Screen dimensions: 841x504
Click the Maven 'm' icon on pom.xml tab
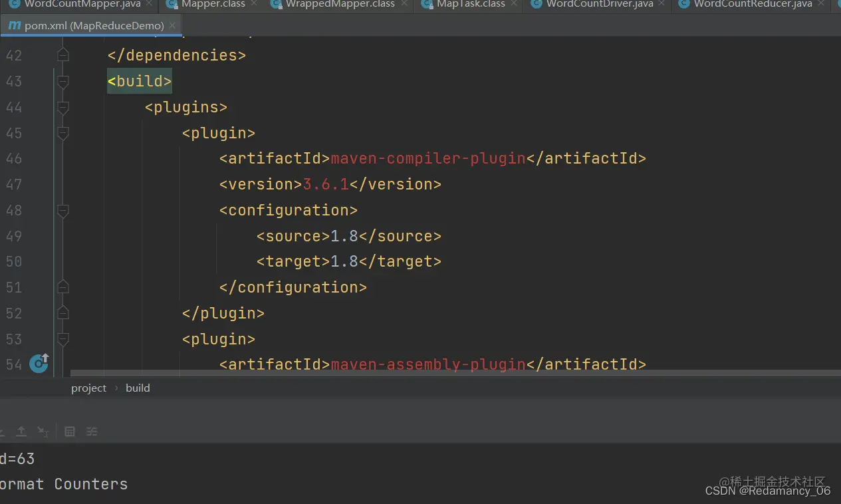click(14, 26)
